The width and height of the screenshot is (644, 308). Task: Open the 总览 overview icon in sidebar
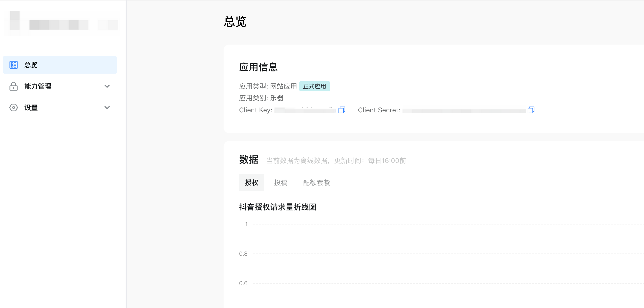(14, 65)
